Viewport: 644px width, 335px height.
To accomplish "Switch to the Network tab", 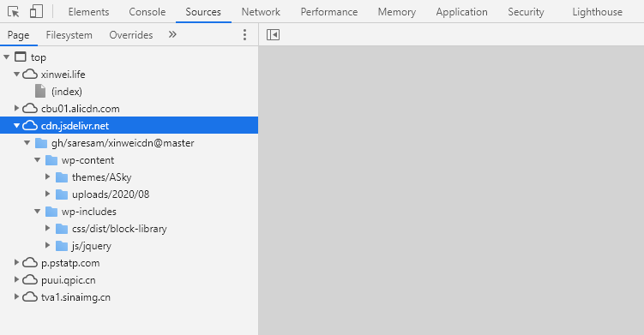I will click(261, 12).
